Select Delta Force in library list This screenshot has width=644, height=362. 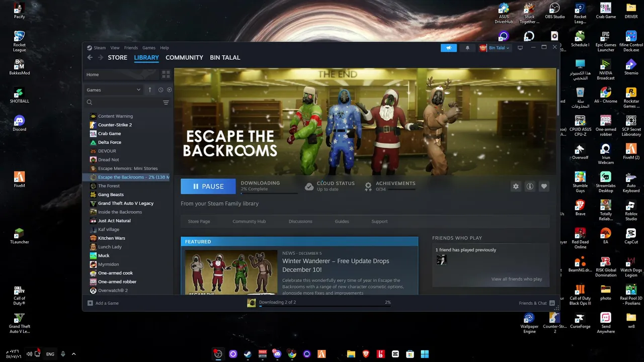pos(109,142)
